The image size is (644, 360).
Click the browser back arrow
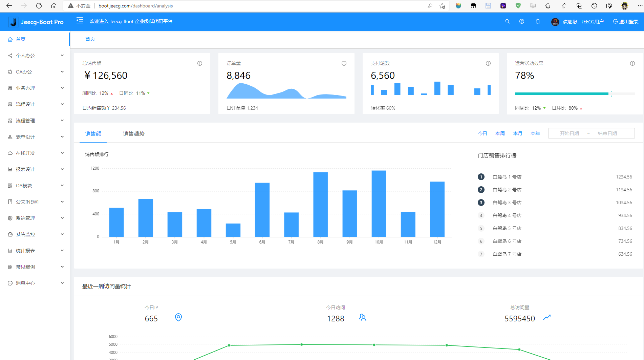click(9, 6)
